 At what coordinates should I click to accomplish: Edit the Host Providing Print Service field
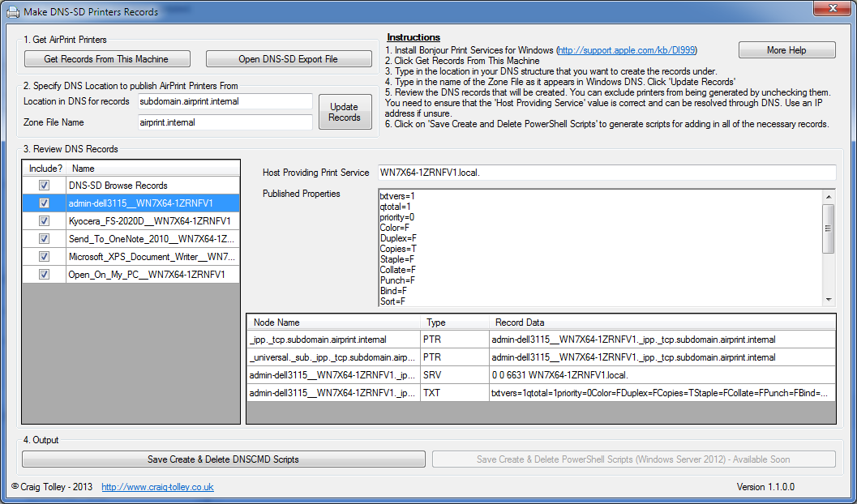[x=606, y=173]
